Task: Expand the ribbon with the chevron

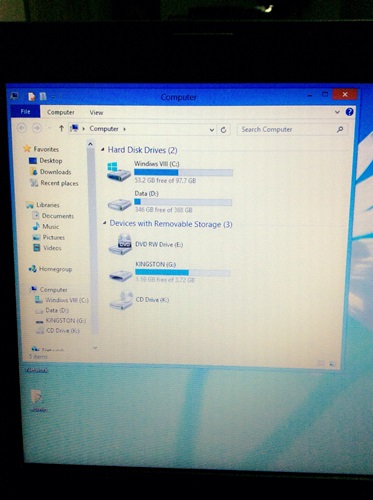Action: coord(337,112)
